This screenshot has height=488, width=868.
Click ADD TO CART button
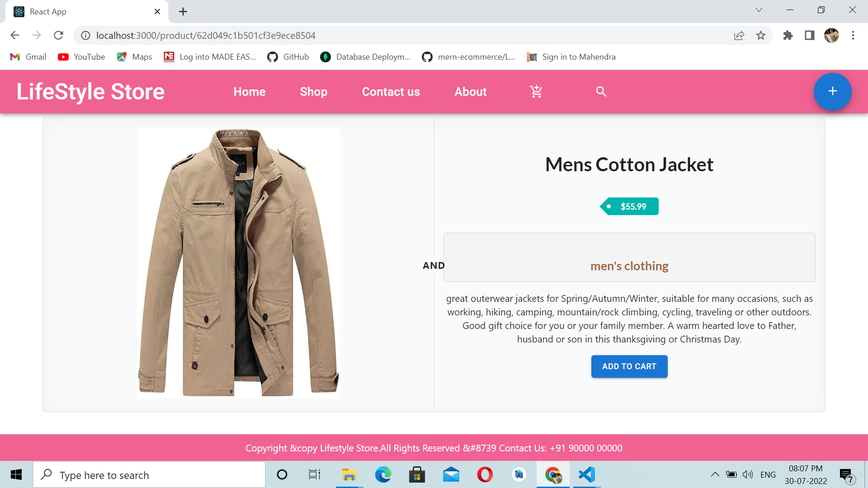pyautogui.click(x=629, y=366)
